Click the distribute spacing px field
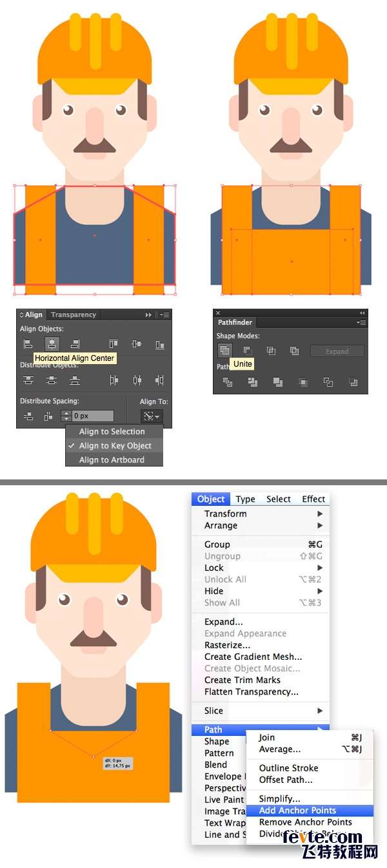 [92, 416]
